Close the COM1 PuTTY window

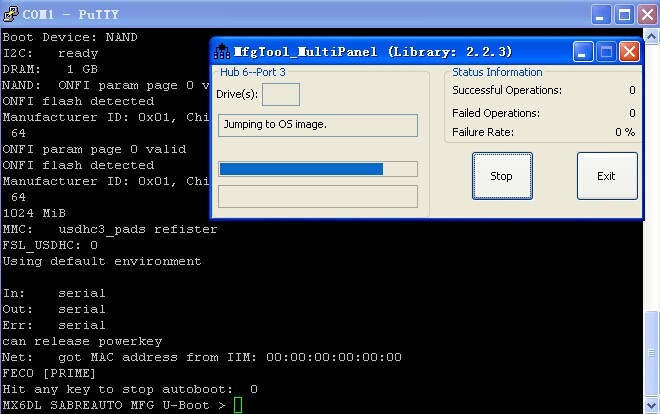click(x=647, y=15)
